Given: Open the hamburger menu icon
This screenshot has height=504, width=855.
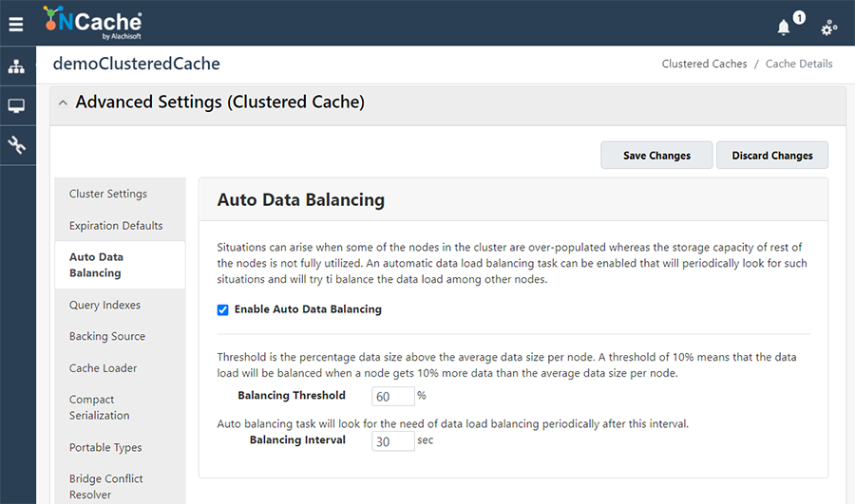Looking at the screenshot, I should pyautogui.click(x=15, y=25).
